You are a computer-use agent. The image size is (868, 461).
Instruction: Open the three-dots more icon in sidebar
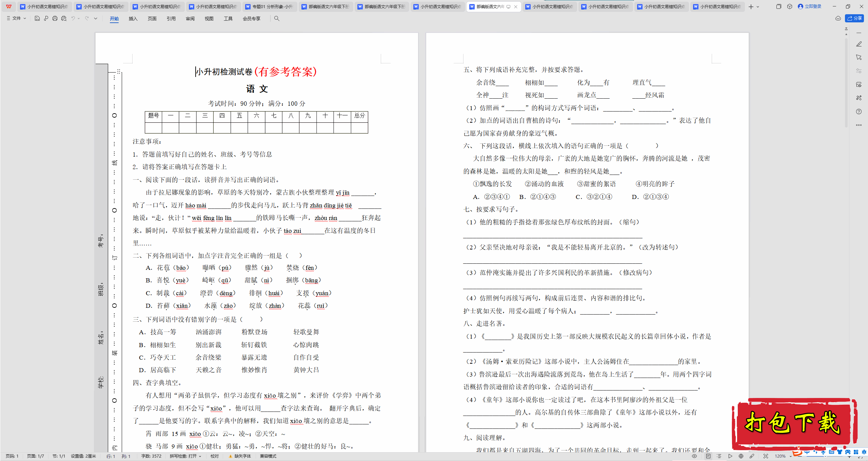coord(859,125)
